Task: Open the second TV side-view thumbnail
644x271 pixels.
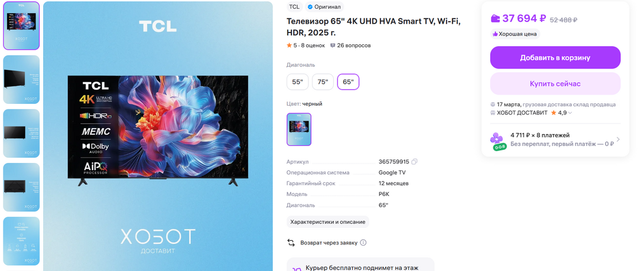Action: point(21,80)
